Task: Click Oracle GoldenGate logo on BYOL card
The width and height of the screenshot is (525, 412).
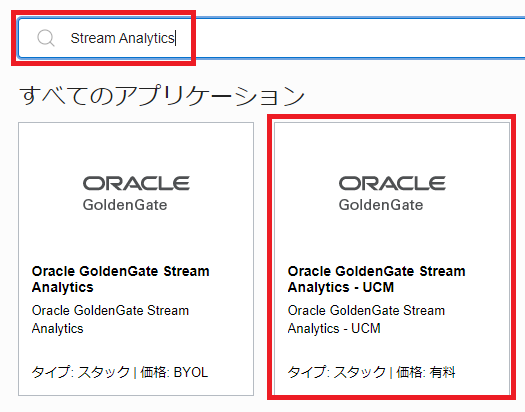Action: [x=136, y=193]
